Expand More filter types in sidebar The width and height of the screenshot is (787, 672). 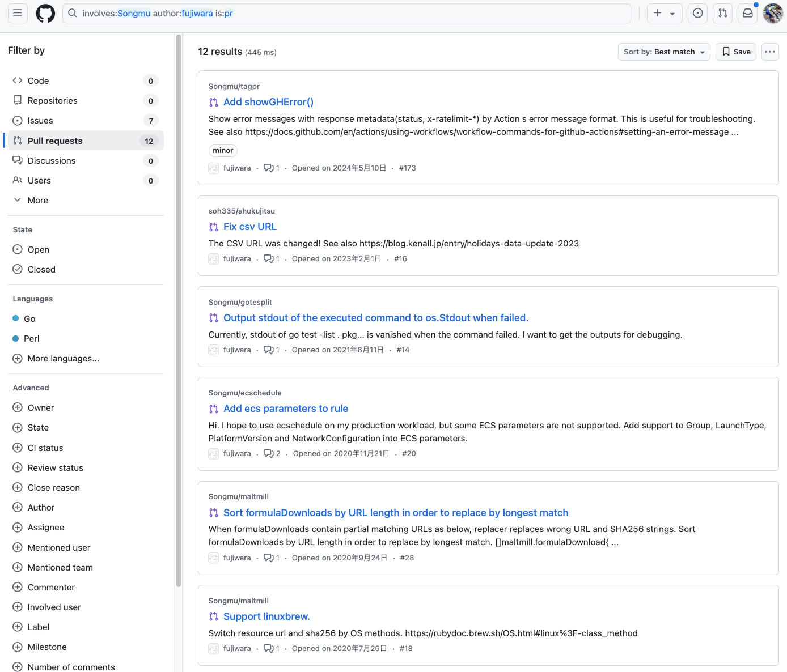click(37, 201)
